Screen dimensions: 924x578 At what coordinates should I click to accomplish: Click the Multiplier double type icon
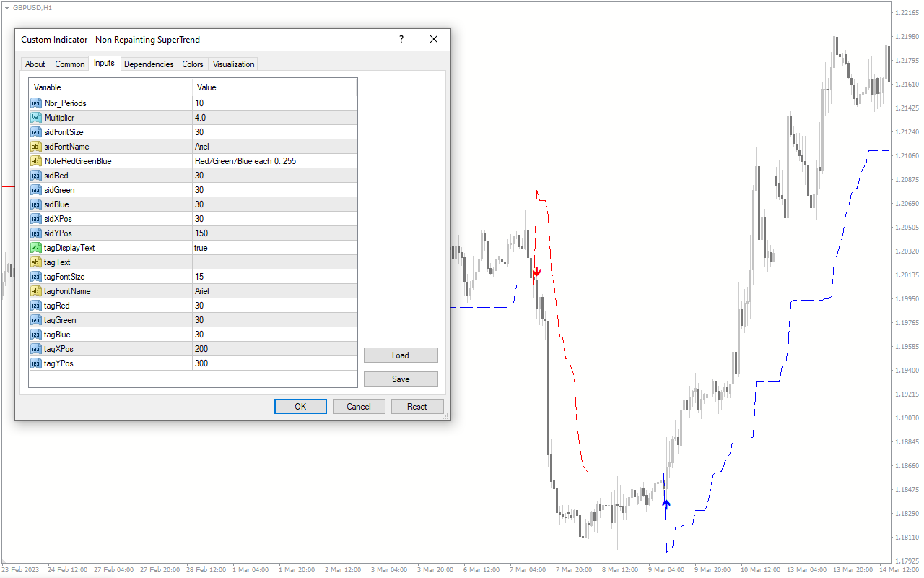(35, 118)
